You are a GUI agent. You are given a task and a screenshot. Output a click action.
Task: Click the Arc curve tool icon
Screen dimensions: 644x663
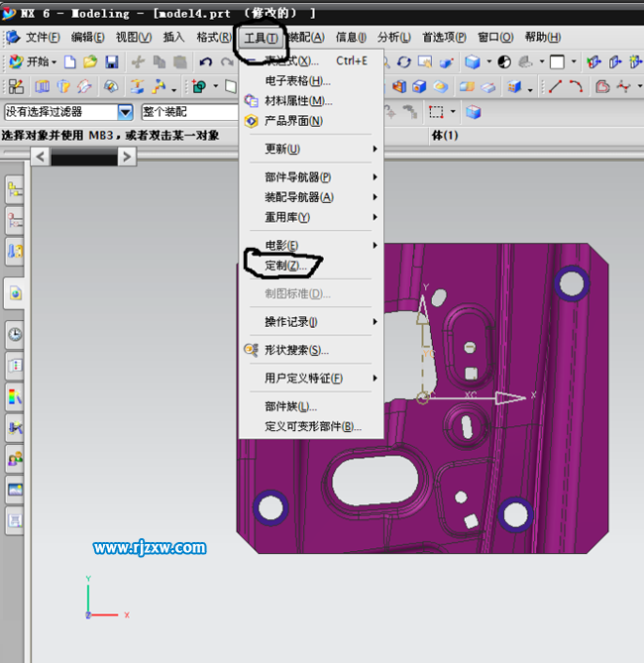pos(576,86)
